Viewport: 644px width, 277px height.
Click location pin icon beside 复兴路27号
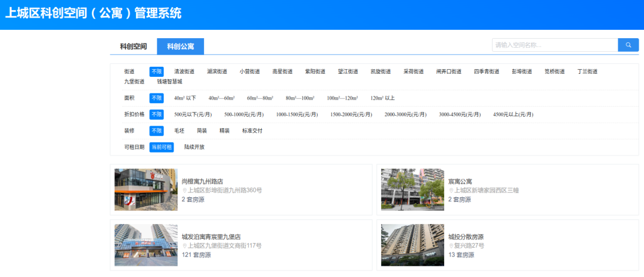coord(451,246)
